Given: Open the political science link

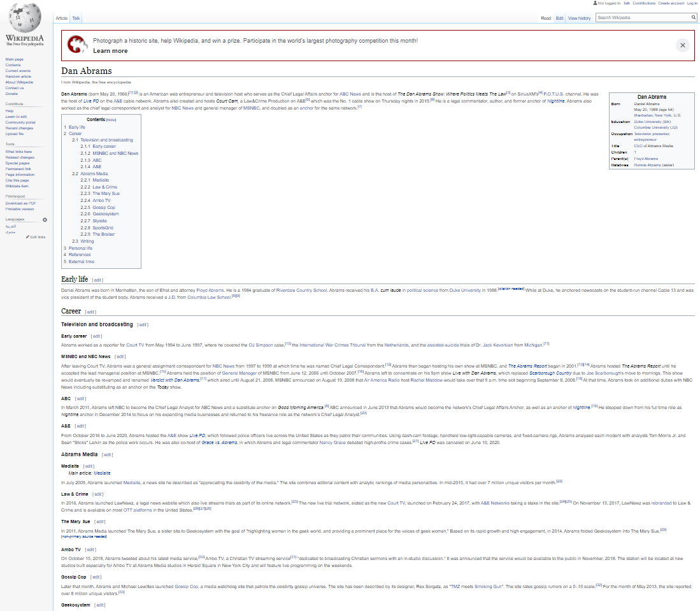Looking at the screenshot, I should pos(422,291).
